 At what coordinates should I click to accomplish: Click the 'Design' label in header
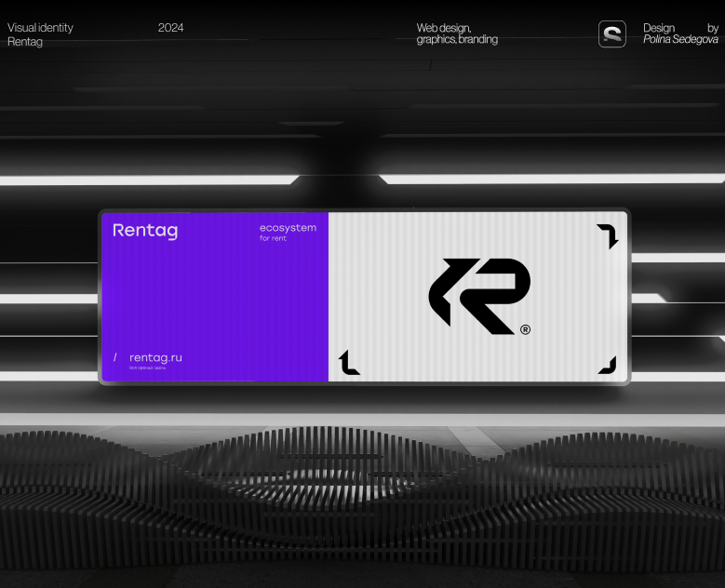coord(659,28)
